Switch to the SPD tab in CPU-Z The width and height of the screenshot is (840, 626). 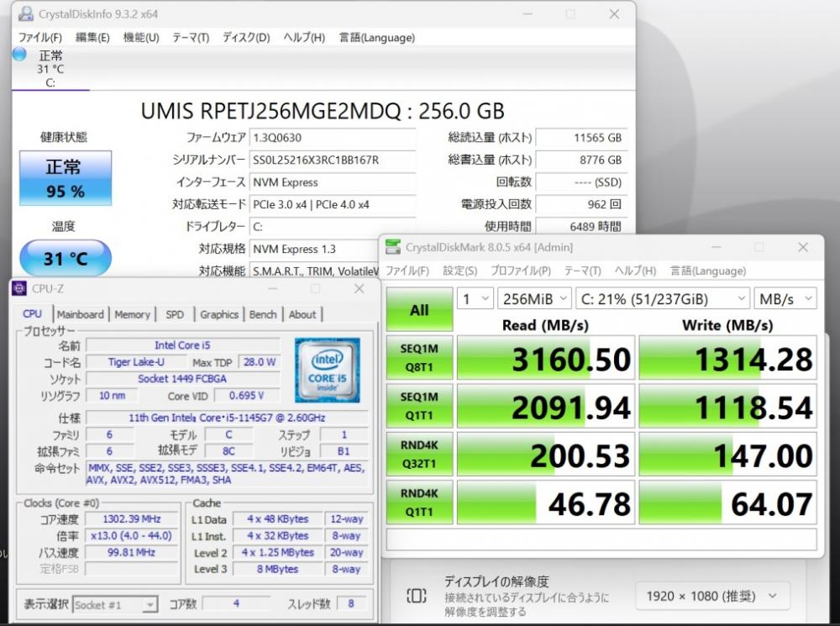pos(175,314)
